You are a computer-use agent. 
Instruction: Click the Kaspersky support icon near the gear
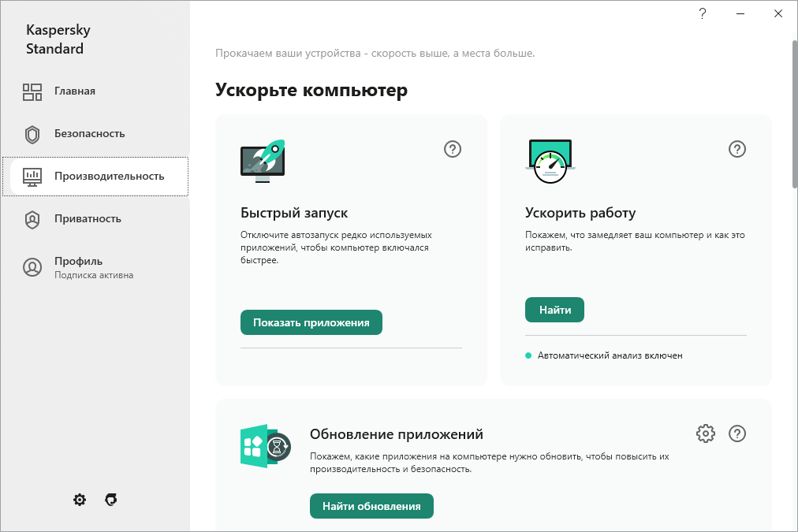pyautogui.click(x=110, y=500)
